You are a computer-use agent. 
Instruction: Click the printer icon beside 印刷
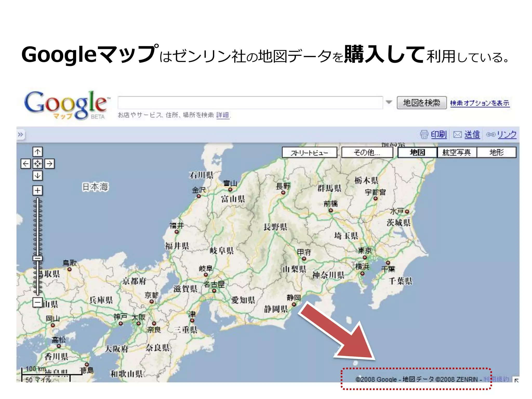pos(424,135)
